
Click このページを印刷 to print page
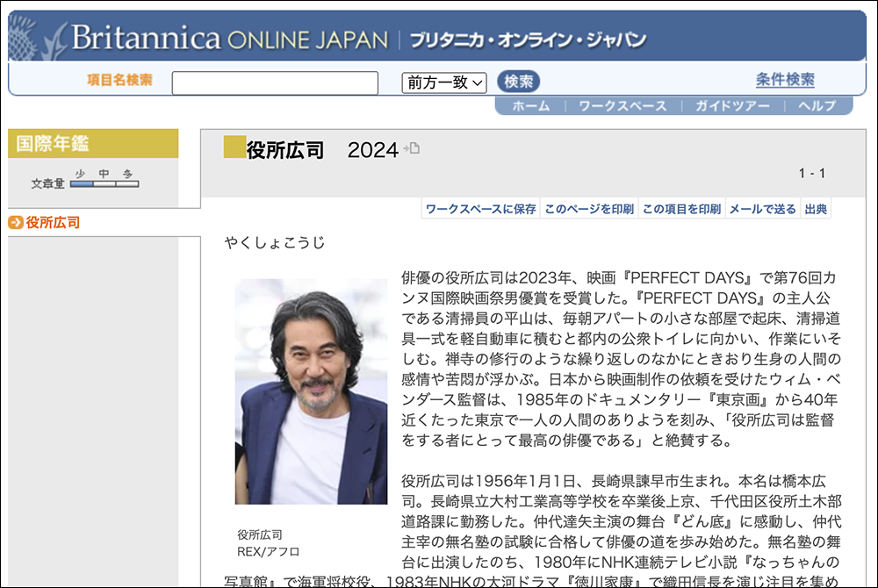[589, 209]
